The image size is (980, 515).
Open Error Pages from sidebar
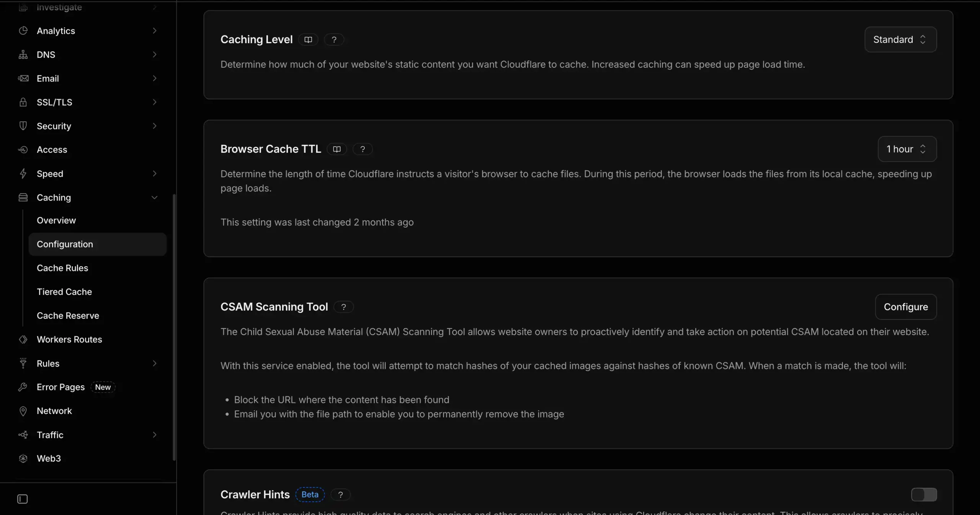(x=60, y=387)
